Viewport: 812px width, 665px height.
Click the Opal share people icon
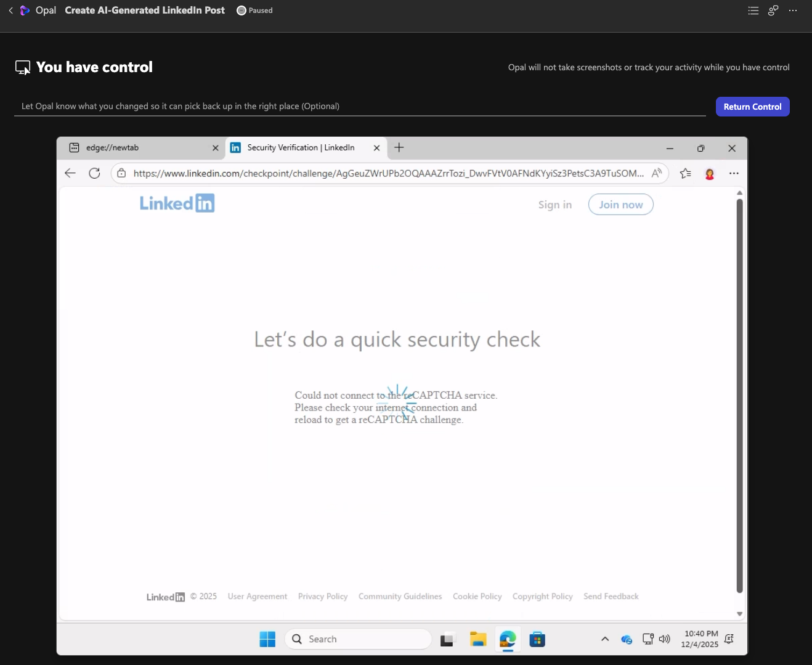773,10
